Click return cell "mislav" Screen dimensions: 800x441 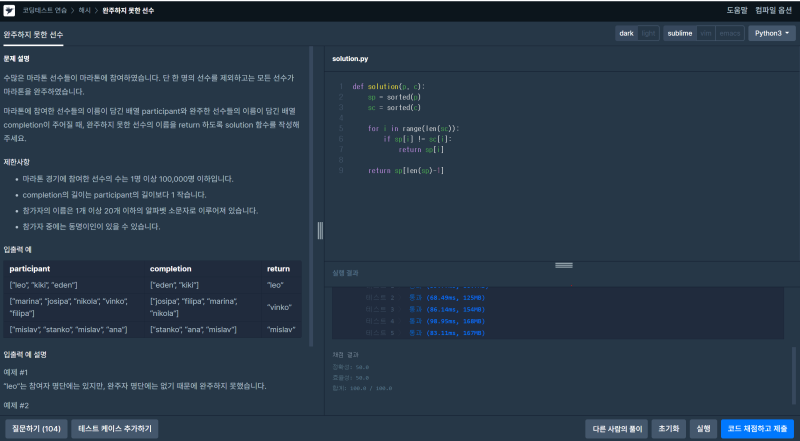[281, 330]
